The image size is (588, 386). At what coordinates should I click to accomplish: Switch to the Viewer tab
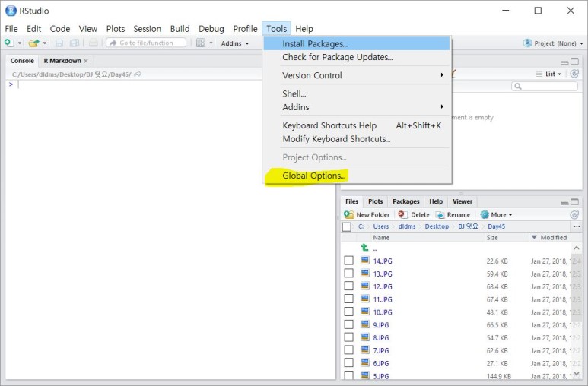coord(462,201)
